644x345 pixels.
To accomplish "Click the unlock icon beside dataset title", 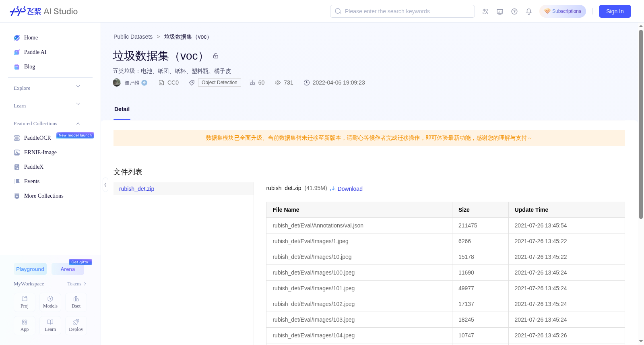I will pyautogui.click(x=216, y=56).
